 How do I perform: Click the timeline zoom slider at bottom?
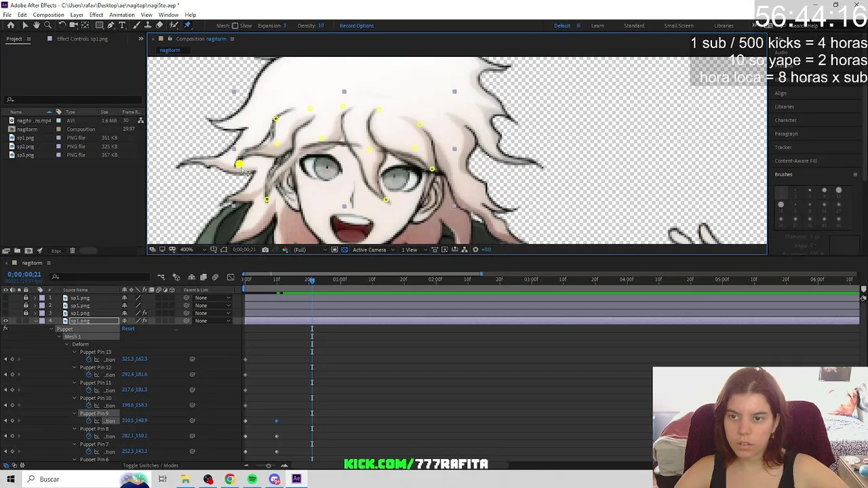click(268, 466)
